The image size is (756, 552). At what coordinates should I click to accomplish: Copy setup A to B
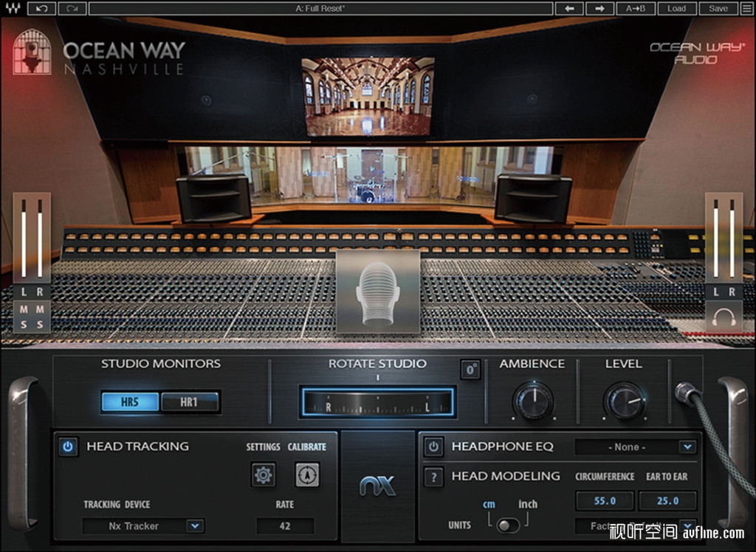(636, 8)
